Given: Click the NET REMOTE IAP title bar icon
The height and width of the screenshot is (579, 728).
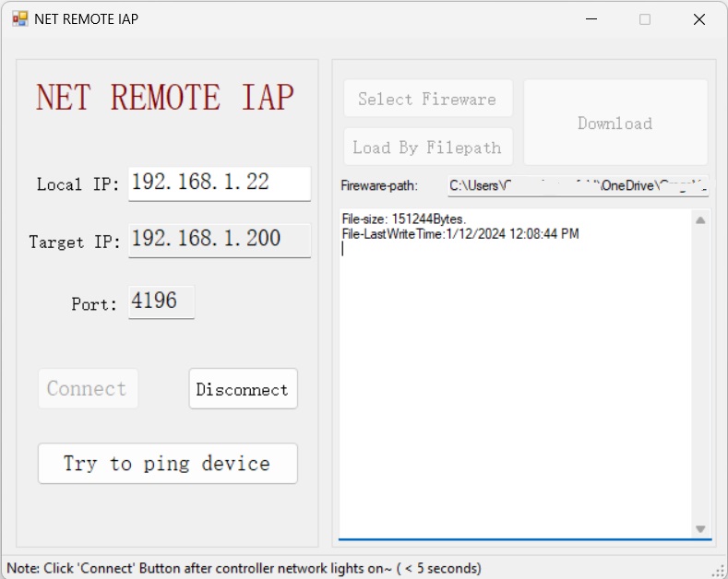Looking at the screenshot, I should (x=19, y=18).
